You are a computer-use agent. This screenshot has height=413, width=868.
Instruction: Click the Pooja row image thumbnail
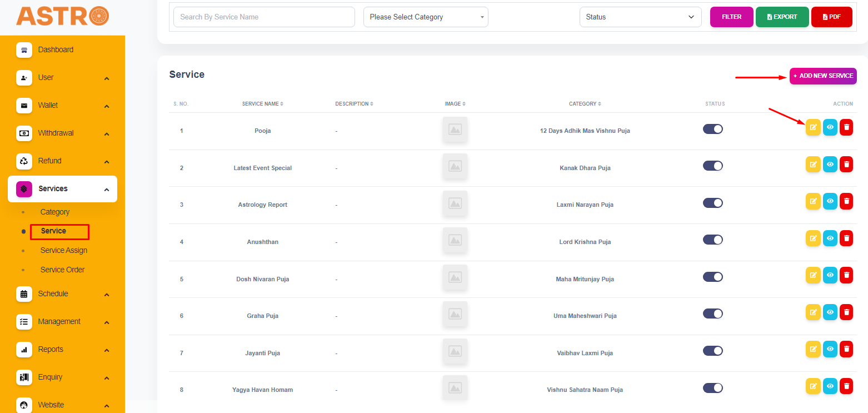pos(455,130)
